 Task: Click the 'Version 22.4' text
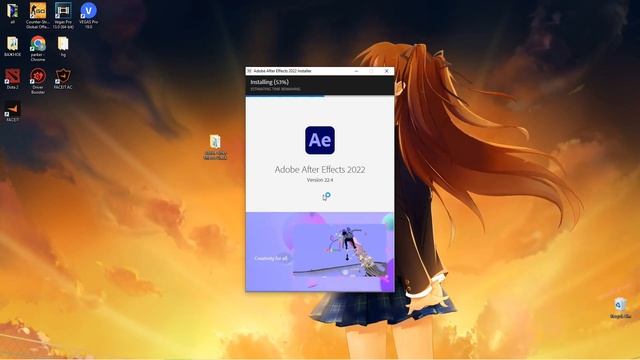tap(320, 180)
